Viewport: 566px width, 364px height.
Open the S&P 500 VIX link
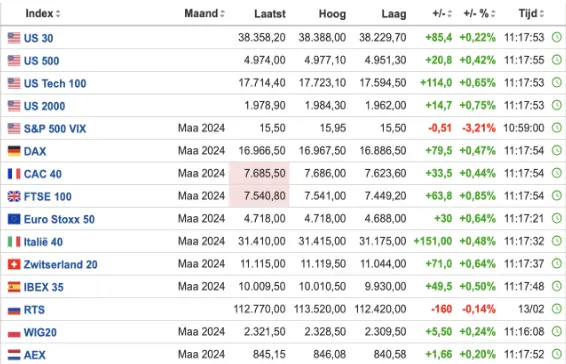pyautogui.click(x=55, y=129)
